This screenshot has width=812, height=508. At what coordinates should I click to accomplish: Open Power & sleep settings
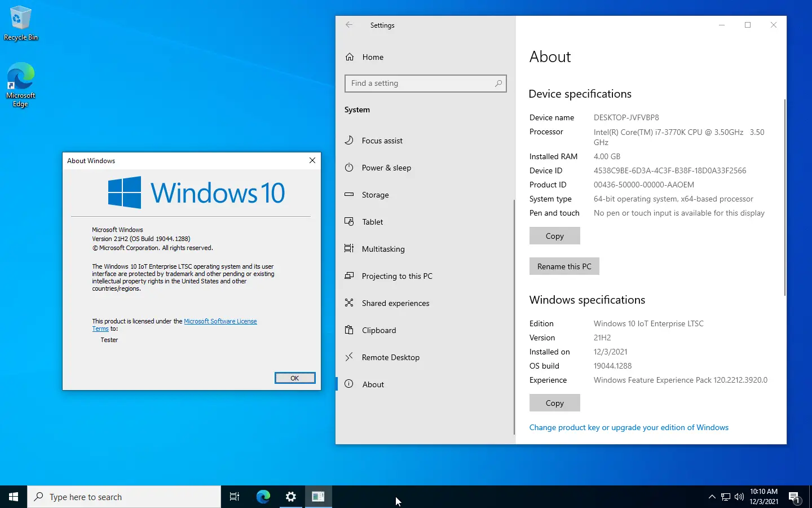(x=386, y=168)
